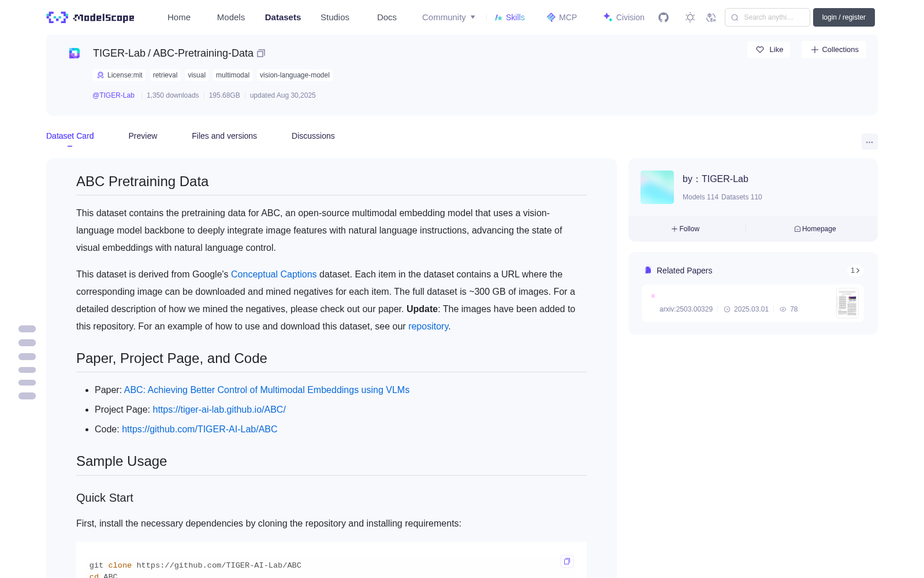Image resolution: width=924 pixels, height=578 pixels.
Task: Open the Preview tab
Action: [x=143, y=136]
